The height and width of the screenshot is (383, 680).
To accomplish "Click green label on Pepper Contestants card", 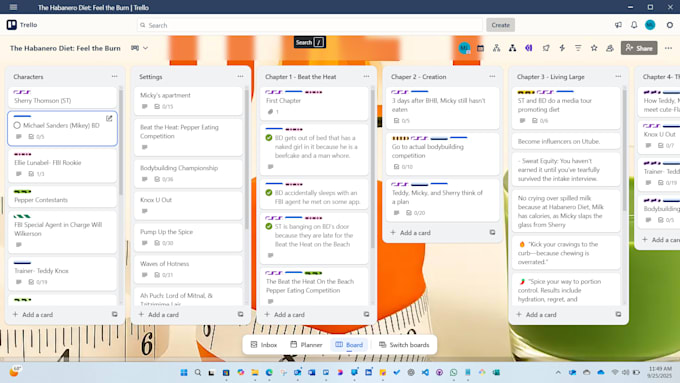I will point(23,191).
